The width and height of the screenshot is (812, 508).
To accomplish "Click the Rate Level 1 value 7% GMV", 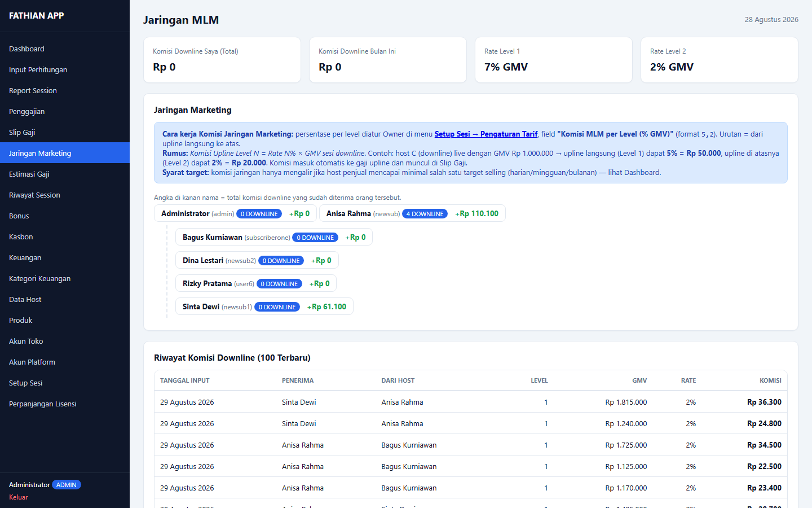I will click(x=506, y=67).
